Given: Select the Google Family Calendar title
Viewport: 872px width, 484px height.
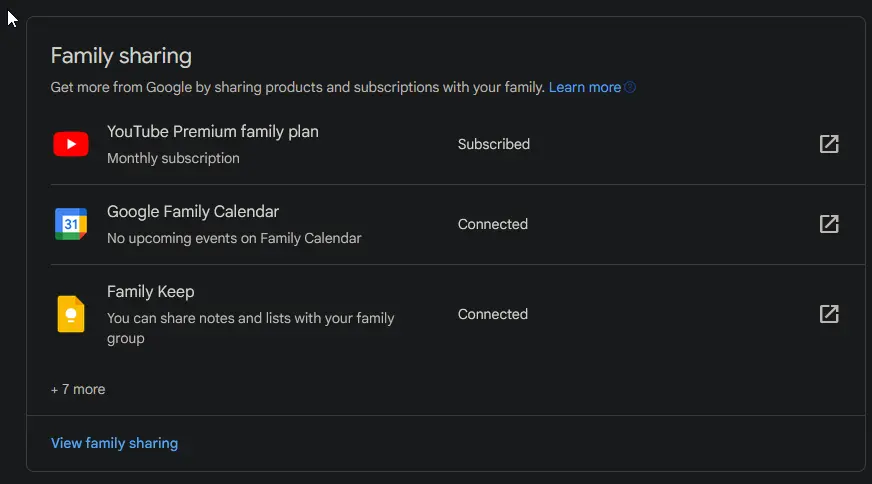Looking at the screenshot, I should [192, 212].
